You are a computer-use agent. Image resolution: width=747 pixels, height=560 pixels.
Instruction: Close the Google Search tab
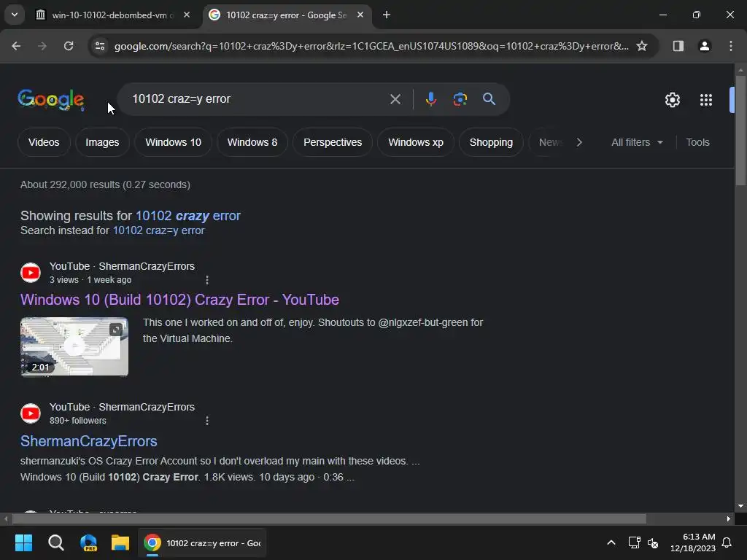(x=360, y=15)
